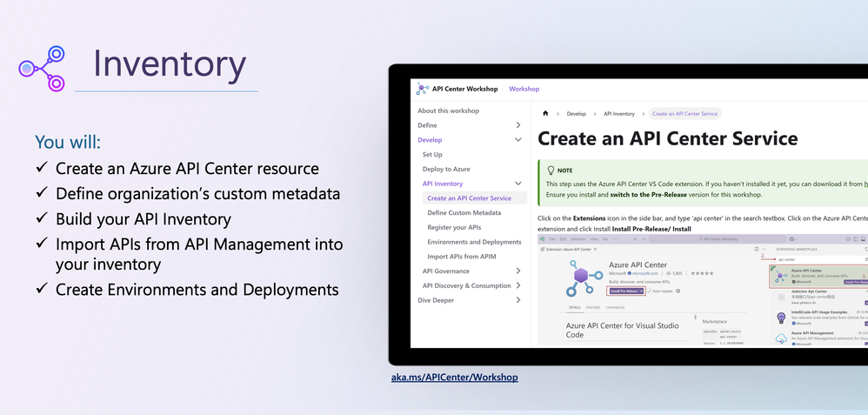The width and height of the screenshot is (868, 415).
Task: Select Import APIs from APIM page
Action: (x=462, y=257)
